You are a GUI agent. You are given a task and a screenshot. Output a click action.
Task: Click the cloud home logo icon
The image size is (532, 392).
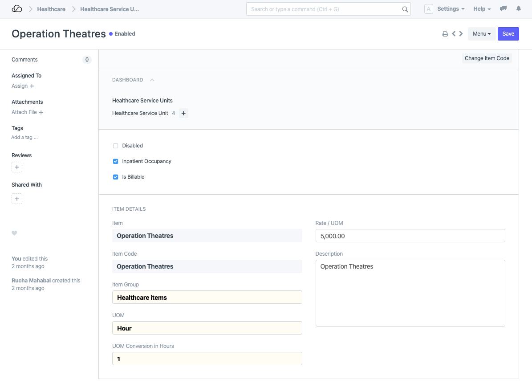click(x=17, y=9)
